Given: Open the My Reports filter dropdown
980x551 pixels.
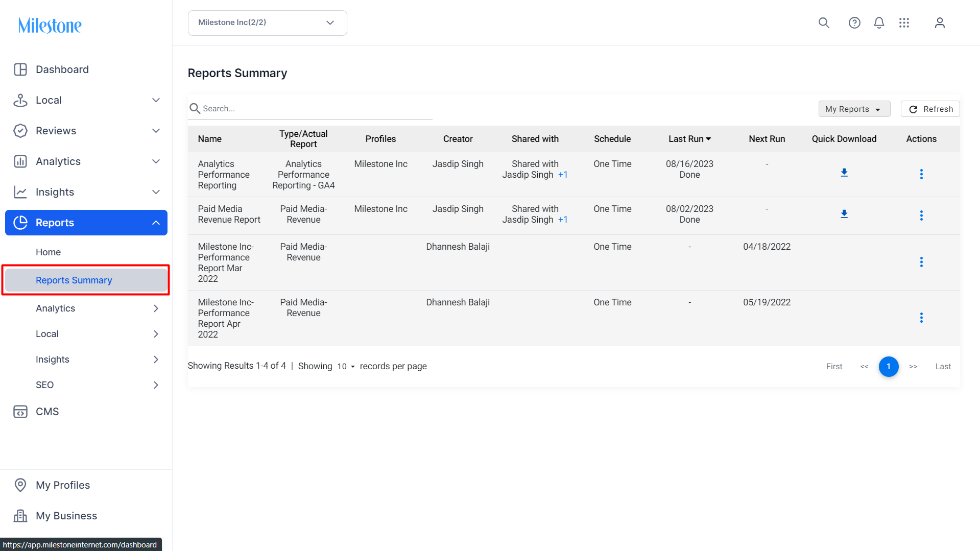Looking at the screenshot, I should pyautogui.click(x=854, y=109).
